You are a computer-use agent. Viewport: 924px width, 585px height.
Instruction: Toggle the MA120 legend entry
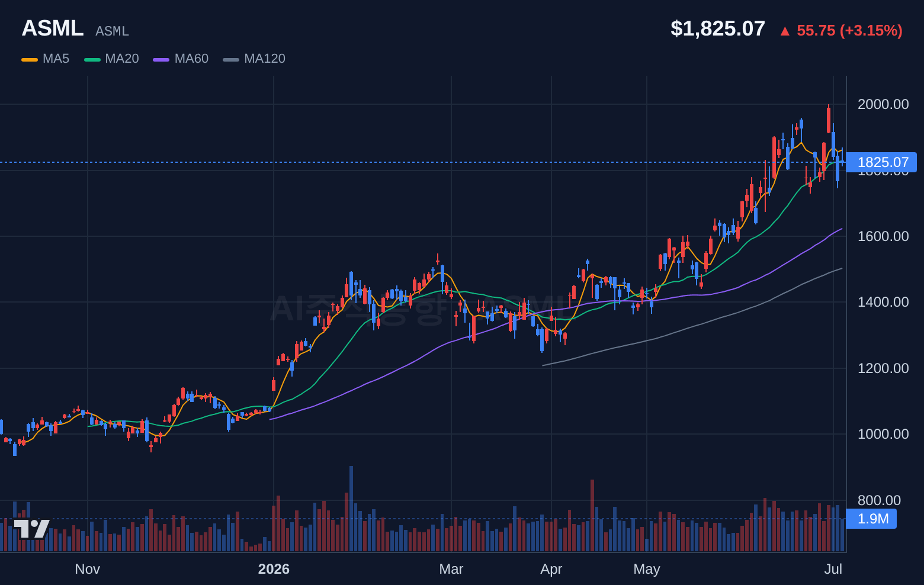tap(254, 59)
